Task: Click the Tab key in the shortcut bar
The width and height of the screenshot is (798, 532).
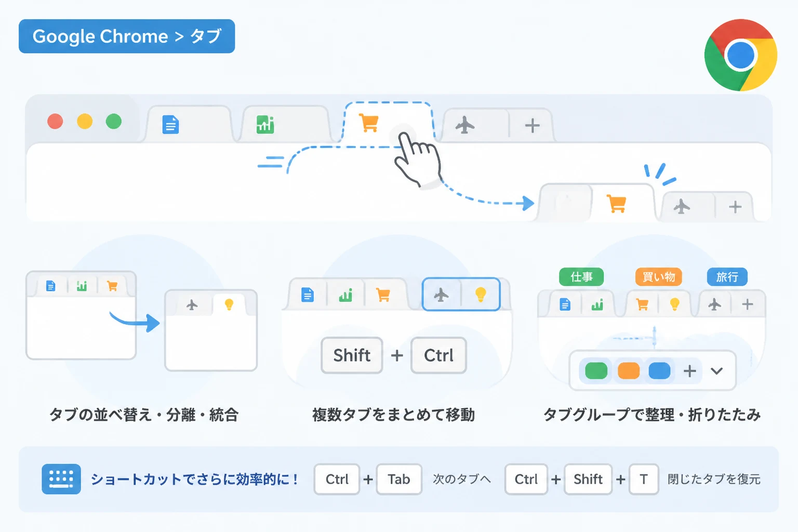Action: tap(398, 479)
